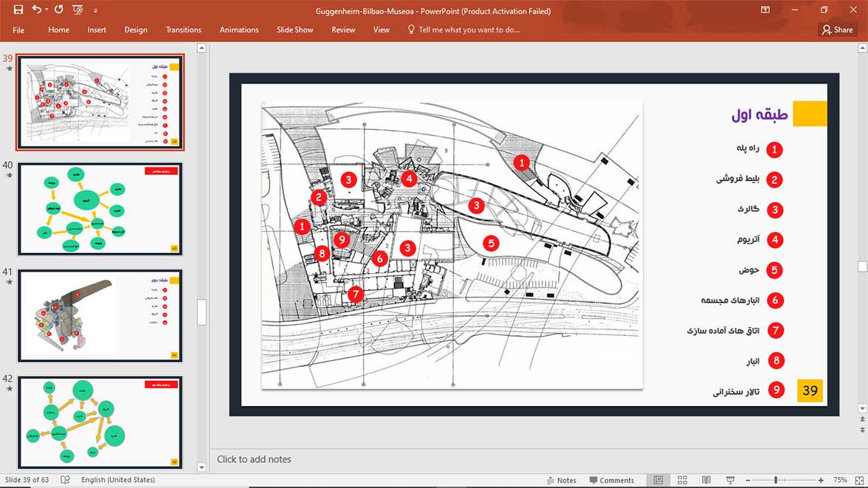The image size is (868, 488).
Task: Click the zoom out minus button
Action: click(x=748, y=480)
